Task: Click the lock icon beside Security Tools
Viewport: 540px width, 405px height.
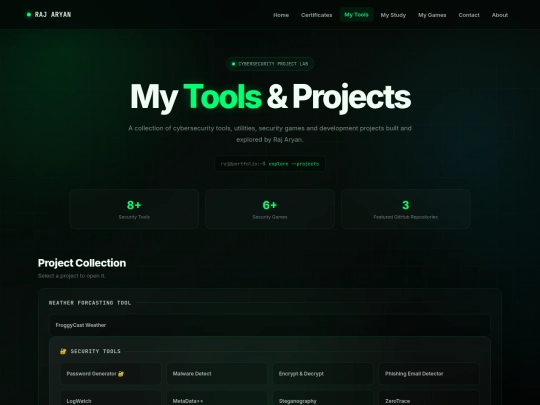Action: 63,351
